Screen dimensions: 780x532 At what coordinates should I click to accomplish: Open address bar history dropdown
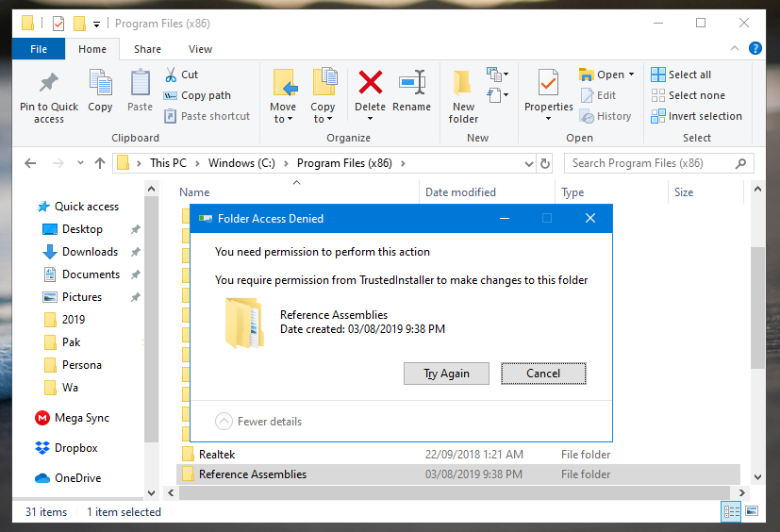tap(529, 164)
